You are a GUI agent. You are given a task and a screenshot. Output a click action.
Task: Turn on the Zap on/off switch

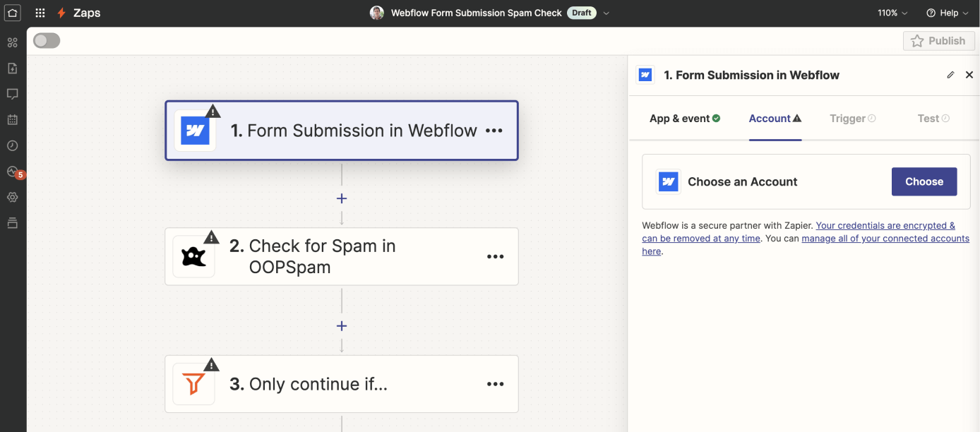point(47,41)
